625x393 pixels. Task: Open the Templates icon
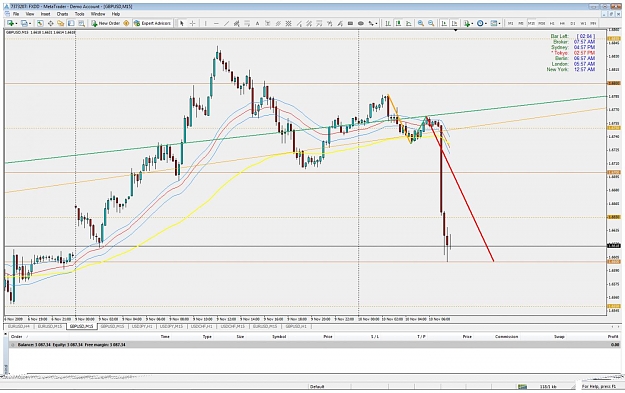click(x=494, y=24)
